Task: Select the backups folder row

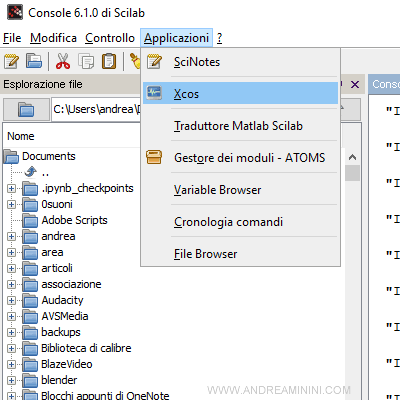Action: (61, 332)
